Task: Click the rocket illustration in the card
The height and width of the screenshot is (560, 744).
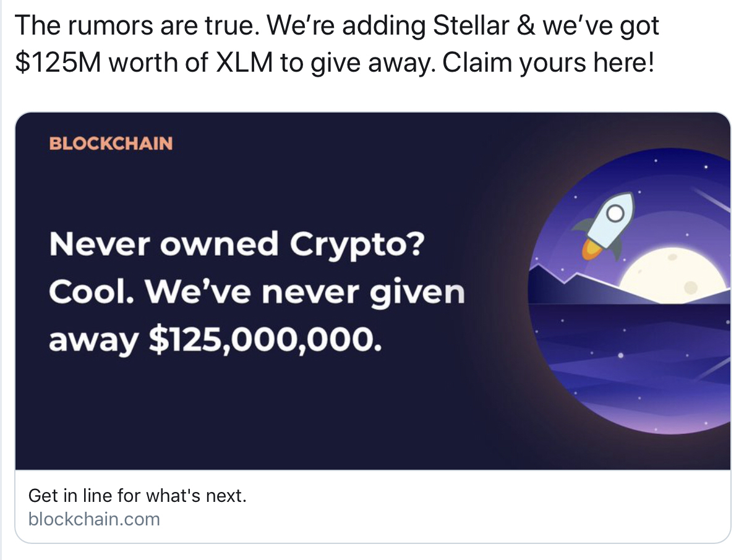Action: coord(607,226)
